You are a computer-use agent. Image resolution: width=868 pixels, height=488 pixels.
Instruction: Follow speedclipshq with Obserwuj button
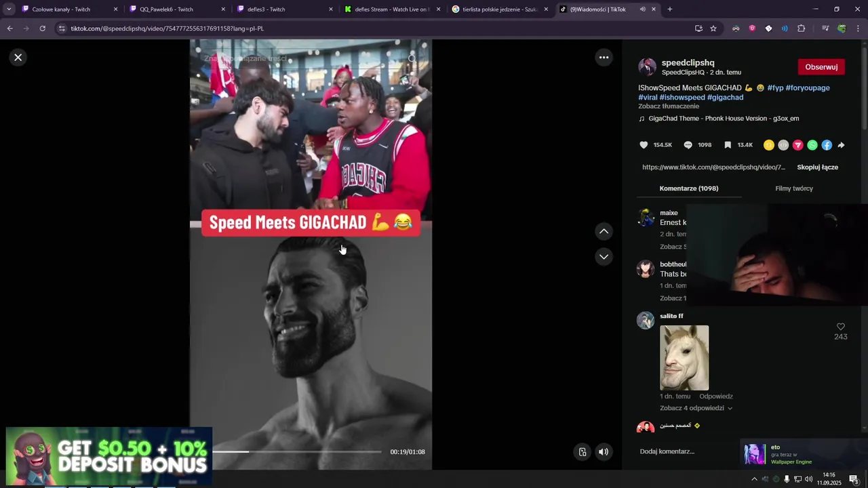coord(821,67)
